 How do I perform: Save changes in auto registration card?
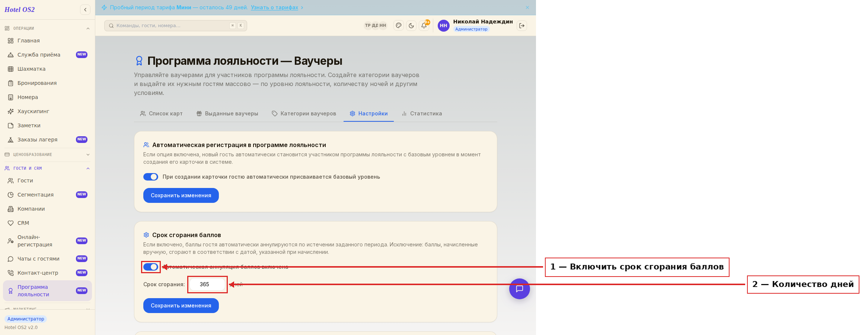(x=181, y=195)
